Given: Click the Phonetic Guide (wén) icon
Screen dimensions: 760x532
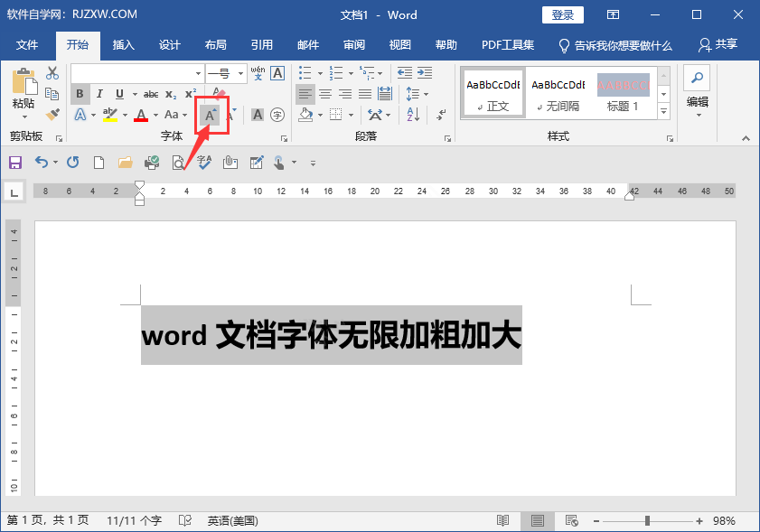Looking at the screenshot, I should pyautogui.click(x=258, y=72).
